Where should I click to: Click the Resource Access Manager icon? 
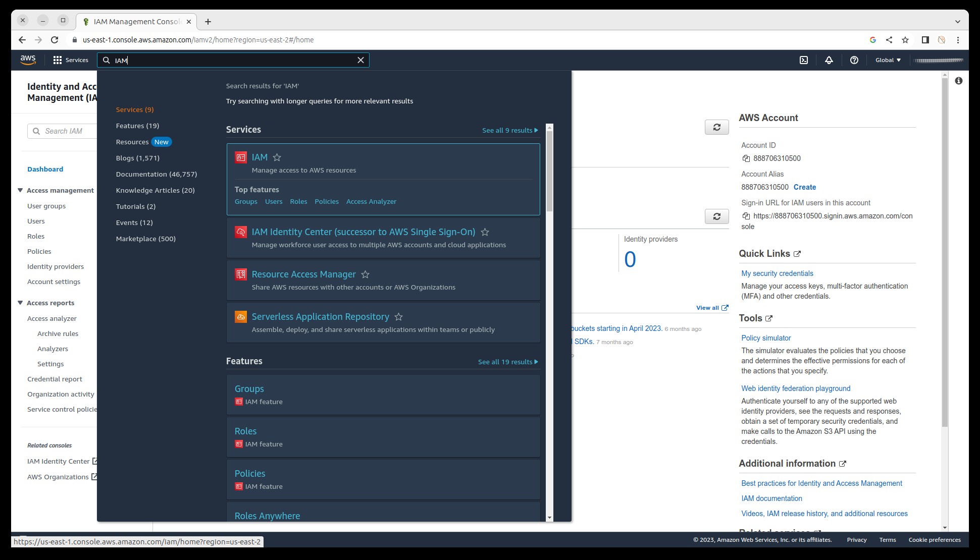(241, 274)
